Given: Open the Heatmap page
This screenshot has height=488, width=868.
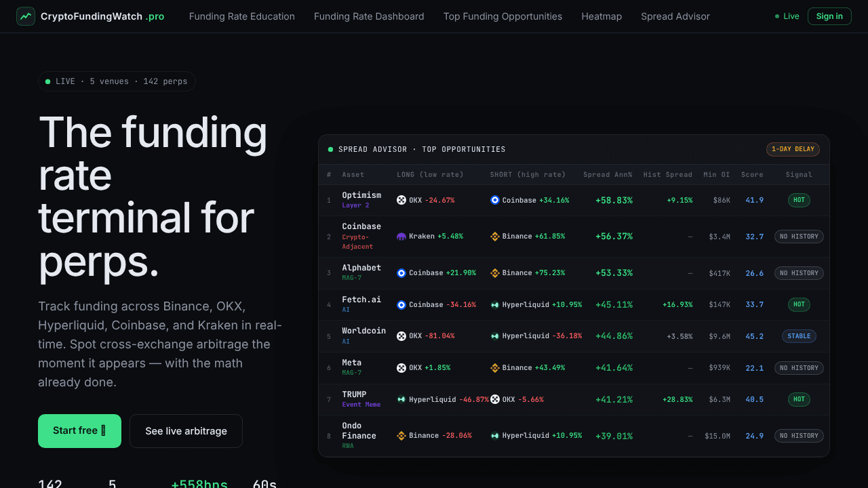Looking at the screenshot, I should point(601,16).
